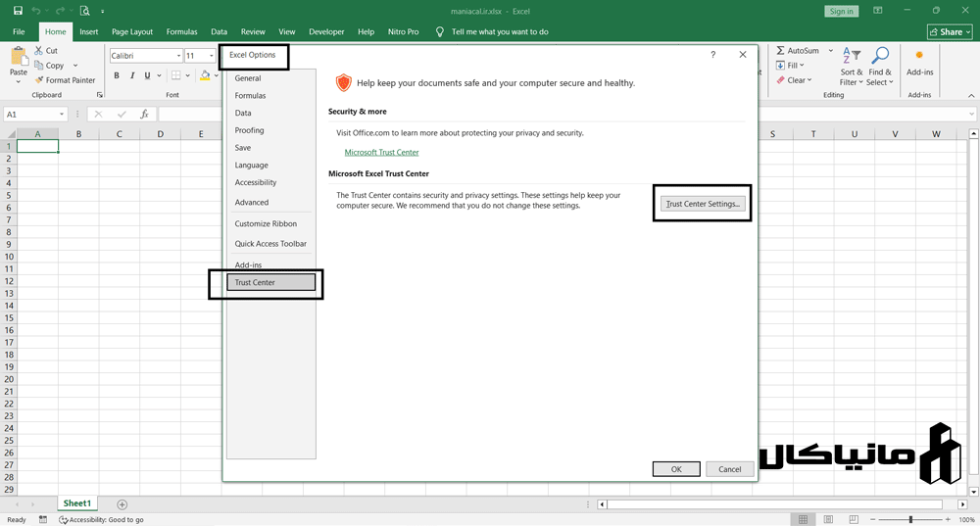The image size is (980, 526).
Task: Click the Format Painter brush icon
Action: click(38, 80)
